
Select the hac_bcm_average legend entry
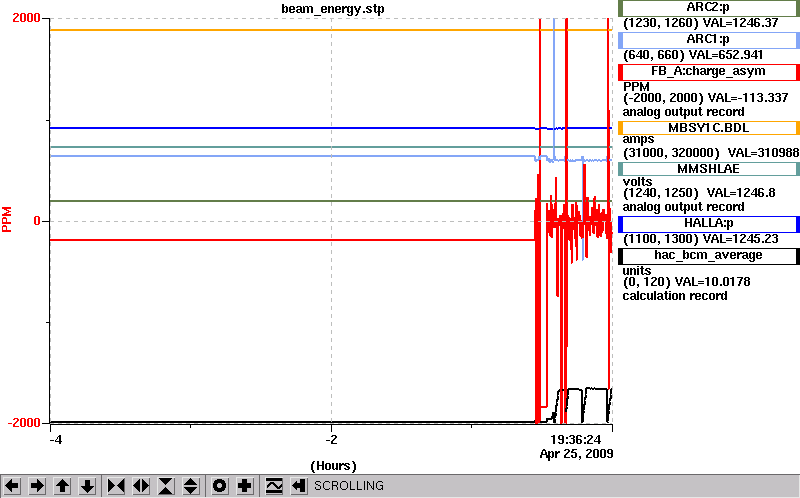(708, 256)
